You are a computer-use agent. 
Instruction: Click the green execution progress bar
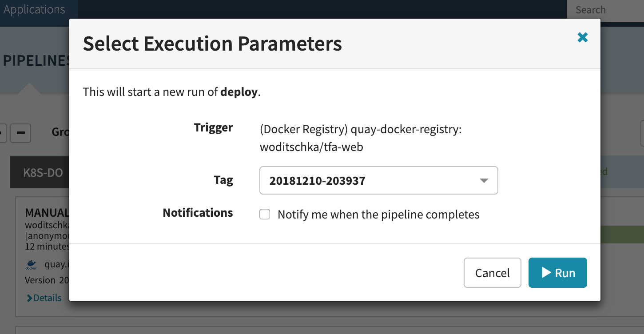[x=622, y=235]
